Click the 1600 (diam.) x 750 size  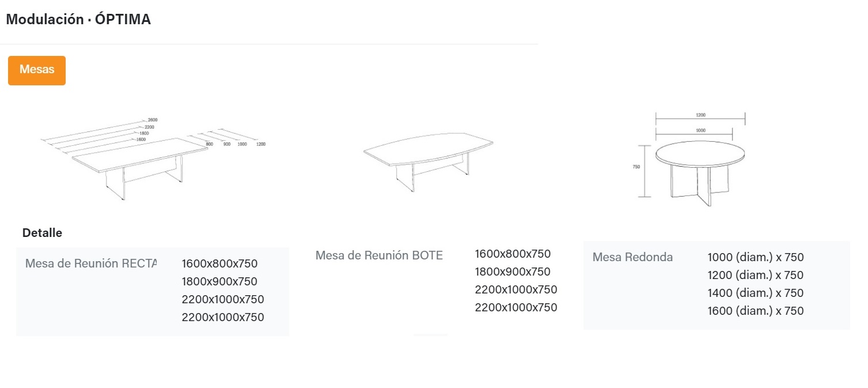pyautogui.click(x=755, y=311)
